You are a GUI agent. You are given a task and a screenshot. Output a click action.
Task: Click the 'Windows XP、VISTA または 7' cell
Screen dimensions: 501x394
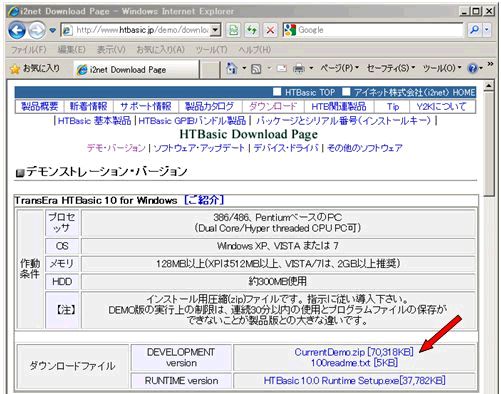tap(278, 246)
